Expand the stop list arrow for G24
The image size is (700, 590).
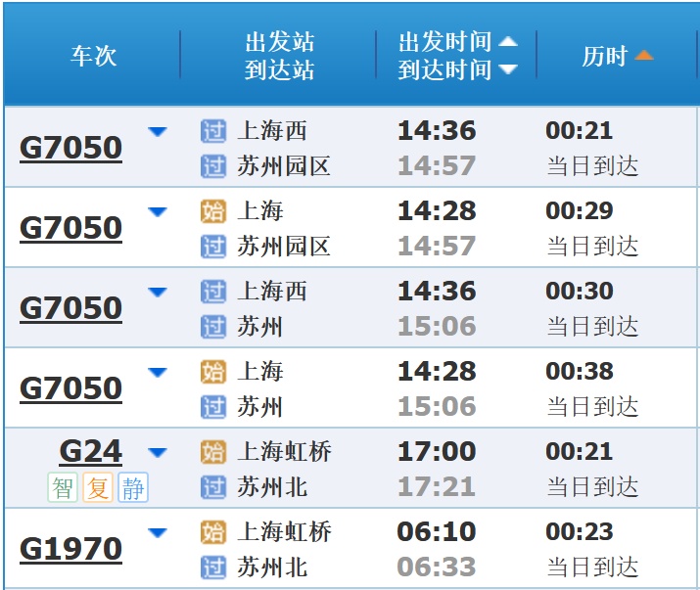[158, 453]
